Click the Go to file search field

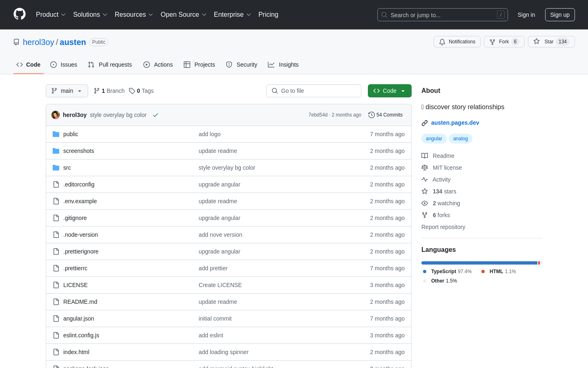click(x=314, y=91)
